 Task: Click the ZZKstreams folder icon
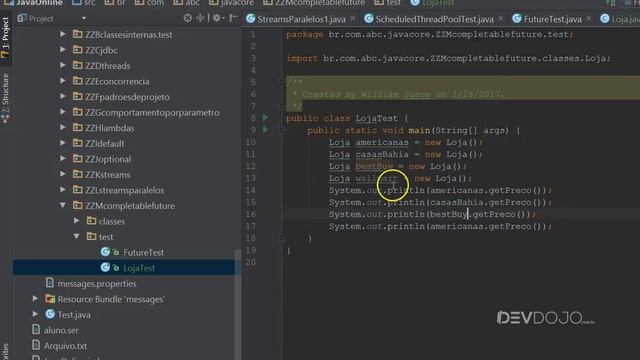pos(78,174)
